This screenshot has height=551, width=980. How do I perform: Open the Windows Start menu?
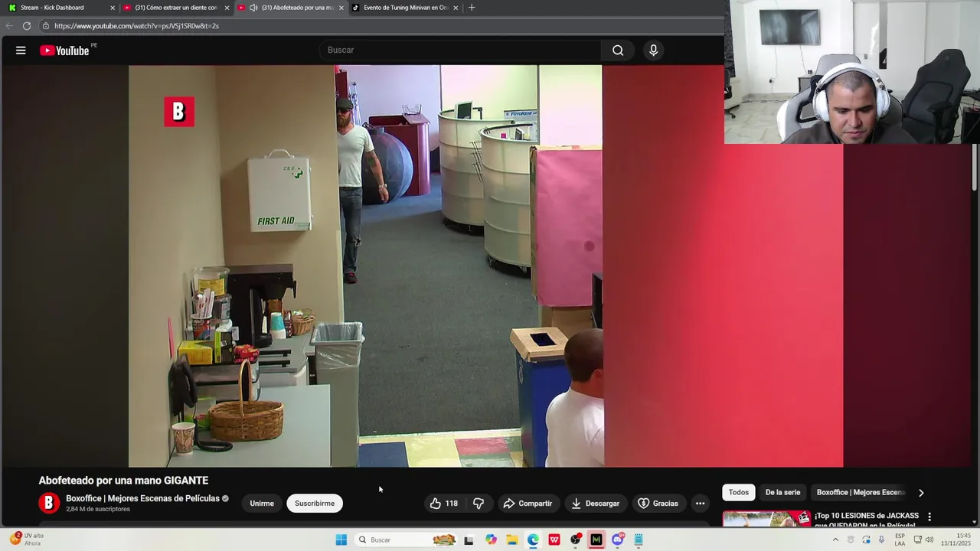[x=341, y=540]
